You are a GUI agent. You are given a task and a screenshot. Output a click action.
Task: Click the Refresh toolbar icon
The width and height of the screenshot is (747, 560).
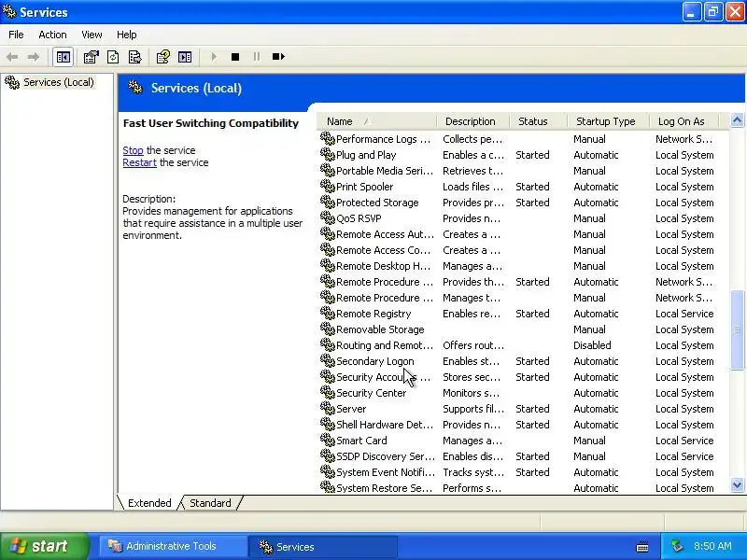point(113,57)
